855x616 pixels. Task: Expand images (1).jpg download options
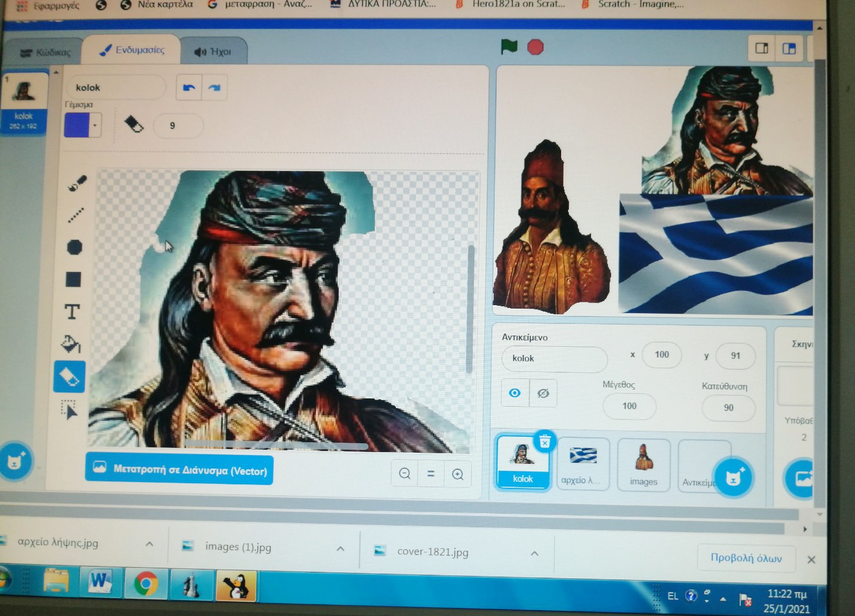(340, 548)
